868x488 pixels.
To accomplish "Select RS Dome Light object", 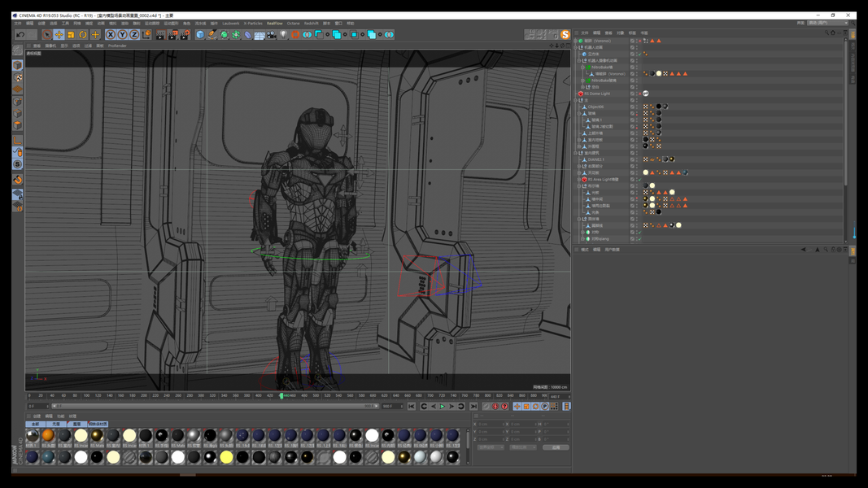I will [597, 94].
